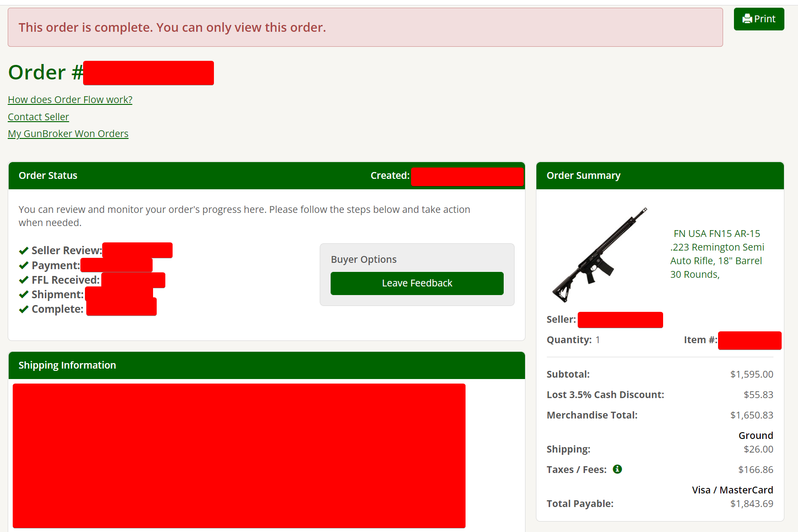Open the FN15 rifle product image
This screenshot has height=532, width=798.
(x=600, y=255)
